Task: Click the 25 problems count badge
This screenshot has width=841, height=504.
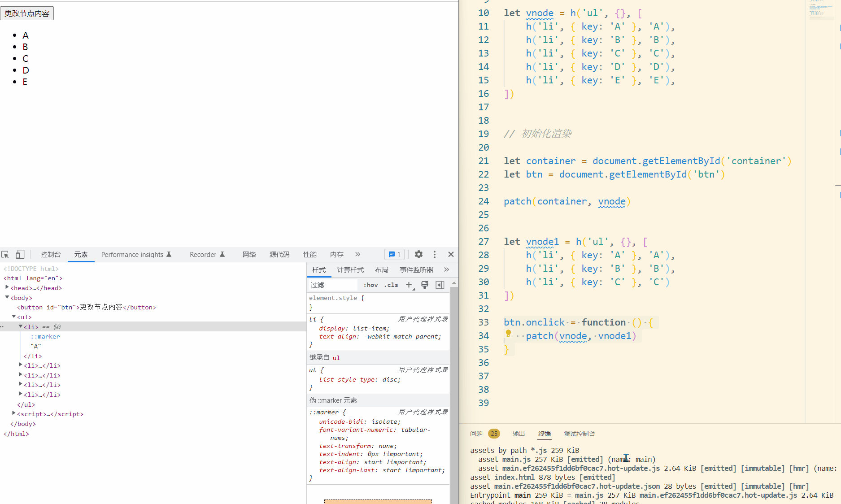Action: (494, 434)
